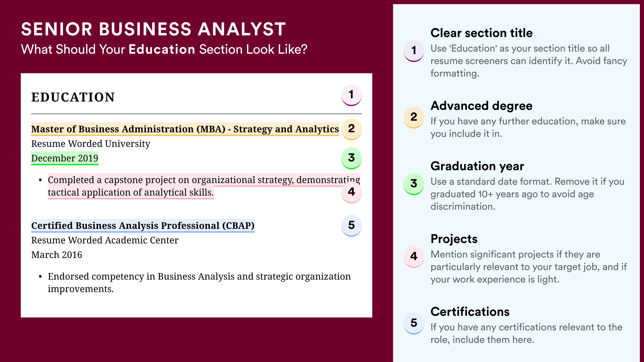Click badge 3 next to Graduation year
The width and height of the screenshot is (644, 362).
414,184
